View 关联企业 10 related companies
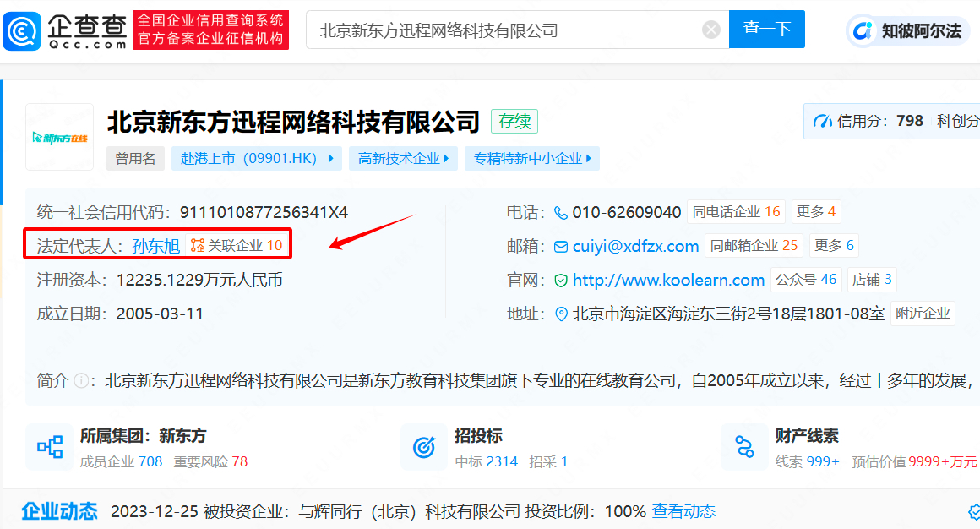Viewport: 980px width, 529px height. pyautogui.click(x=237, y=246)
